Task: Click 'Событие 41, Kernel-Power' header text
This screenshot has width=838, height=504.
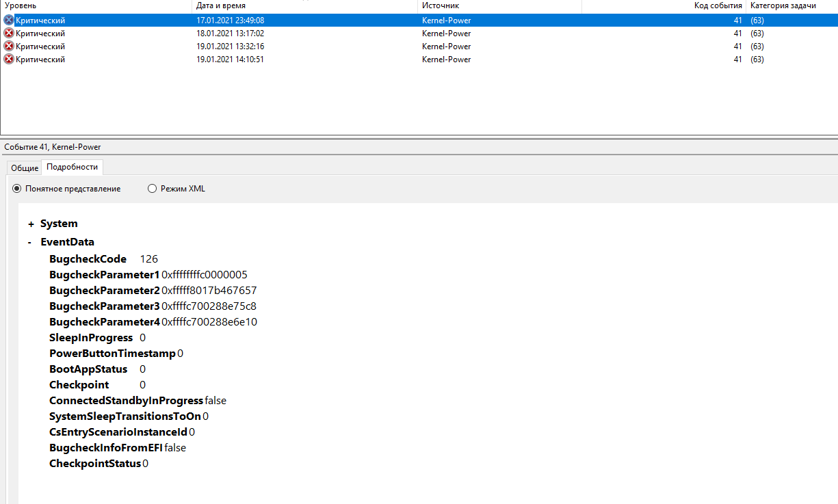Action: tap(52, 147)
